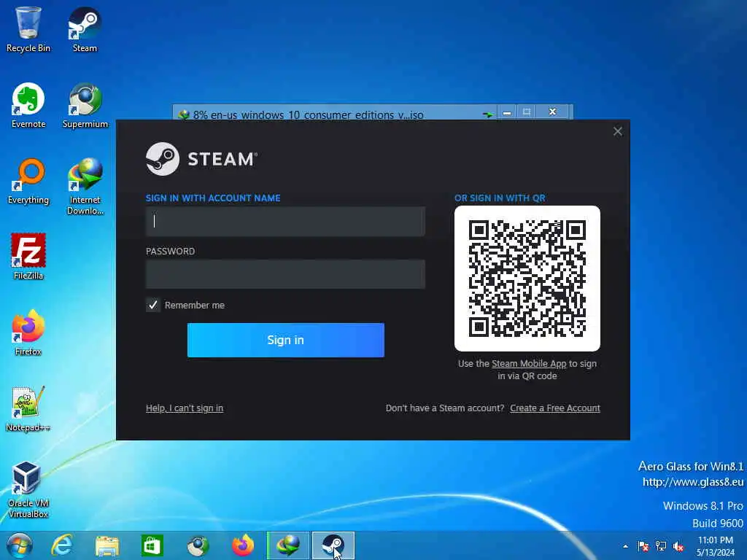The width and height of the screenshot is (747, 560).
Task: Click the muted volume tray icon
Action: pyautogui.click(x=678, y=546)
